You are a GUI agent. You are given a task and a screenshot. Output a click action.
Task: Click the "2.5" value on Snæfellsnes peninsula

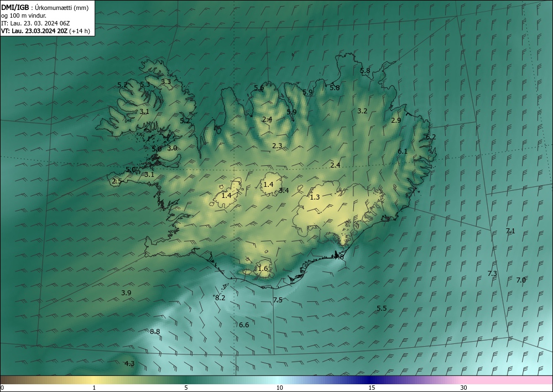tap(117, 181)
